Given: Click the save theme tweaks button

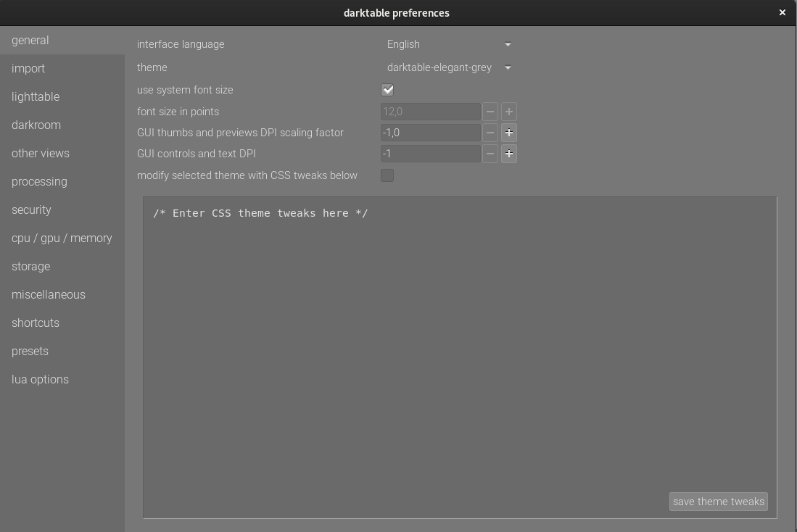Looking at the screenshot, I should (718, 502).
